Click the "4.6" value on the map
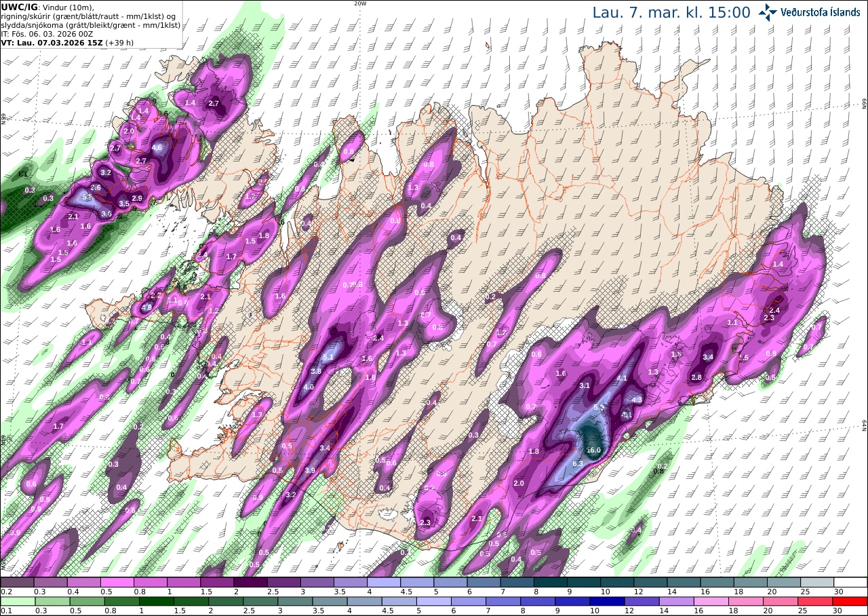Viewport: 868px width, 616px height. (158, 147)
